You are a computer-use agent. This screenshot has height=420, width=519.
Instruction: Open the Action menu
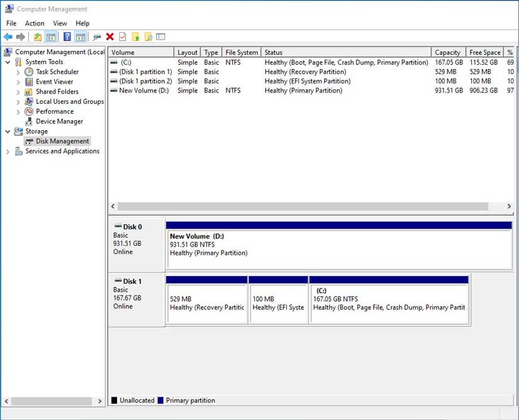pos(35,23)
